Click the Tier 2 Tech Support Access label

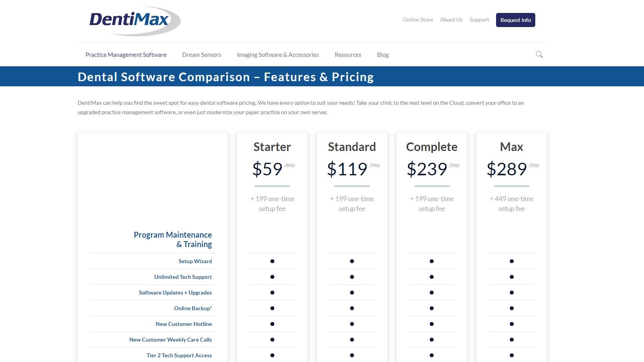click(179, 355)
